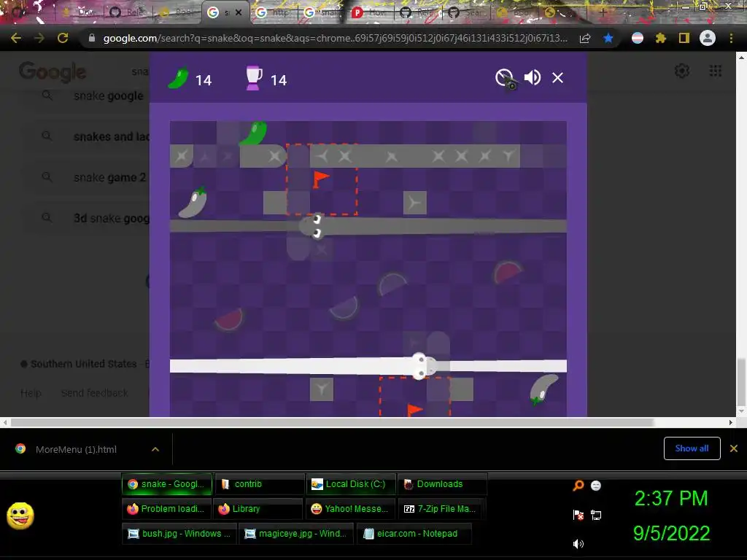Click the vertical scrollbar down arrow

pos(741,411)
